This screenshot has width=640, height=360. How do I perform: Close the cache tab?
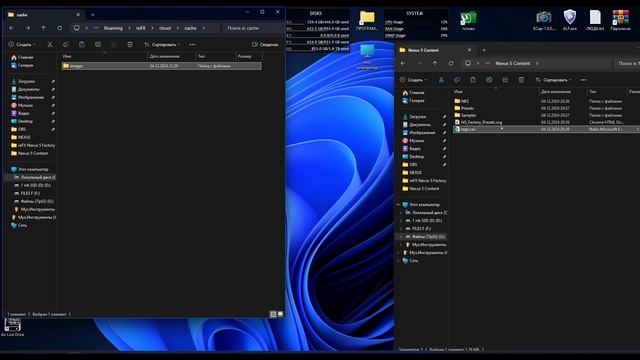tap(78, 15)
